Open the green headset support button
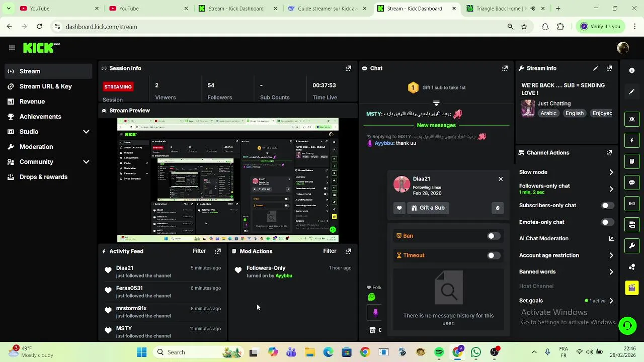 point(627,326)
